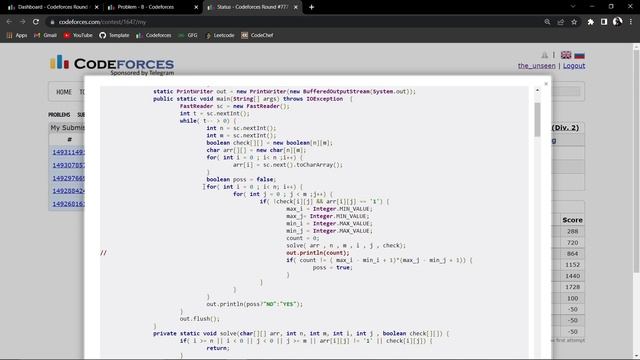The image size is (640, 360).
Task: Open the Leetcode bookmark
Action: (220, 36)
